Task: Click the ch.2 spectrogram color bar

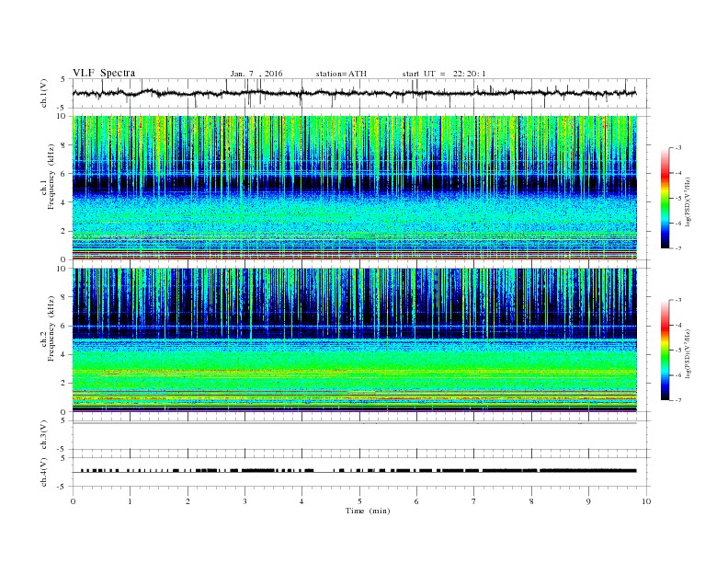Action: [665, 350]
